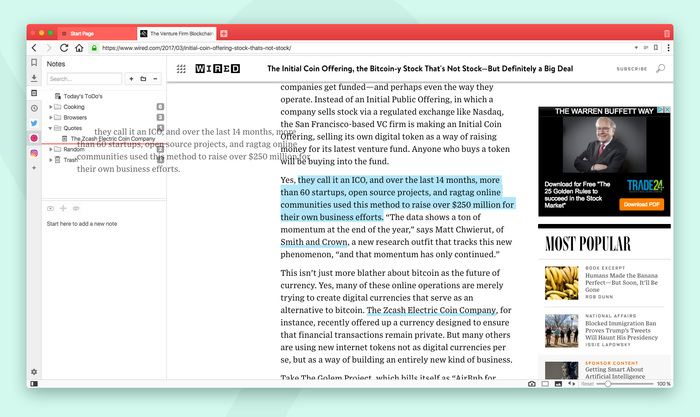Click the add new note plus button
The height and width of the screenshot is (417, 700).
(x=131, y=78)
